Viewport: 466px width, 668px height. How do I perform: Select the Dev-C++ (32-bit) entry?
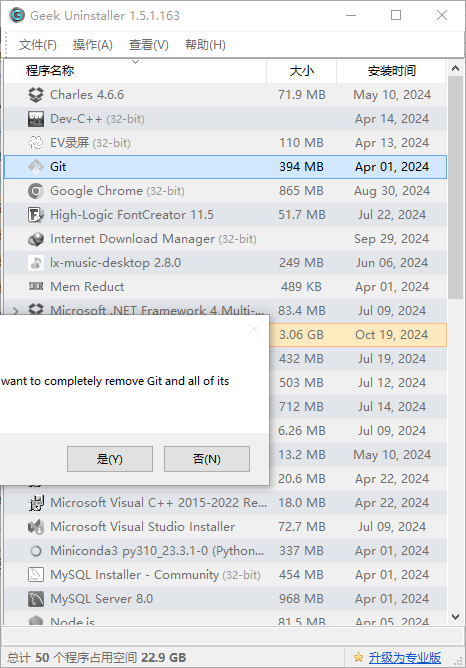(97, 119)
